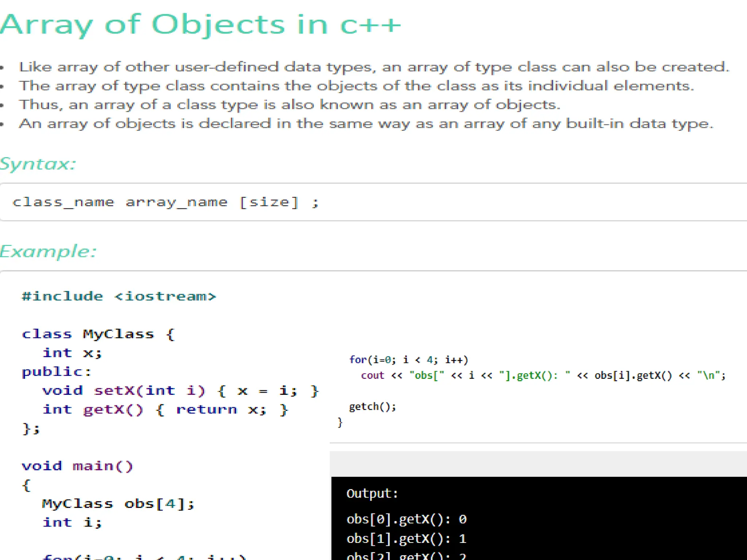Click the class_name array_name [size] syntax line
The height and width of the screenshot is (560, 747).
(166, 202)
